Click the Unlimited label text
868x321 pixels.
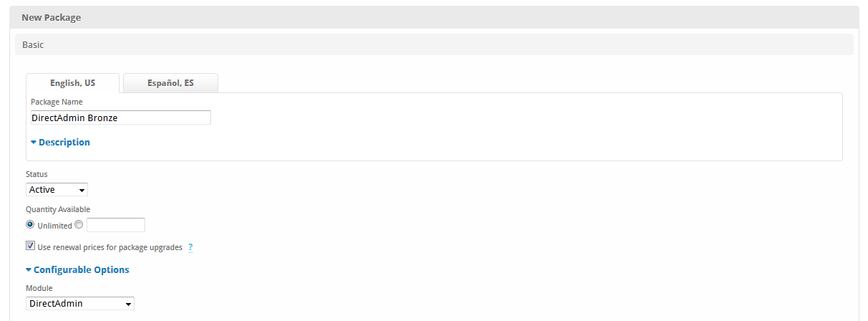[54, 226]
